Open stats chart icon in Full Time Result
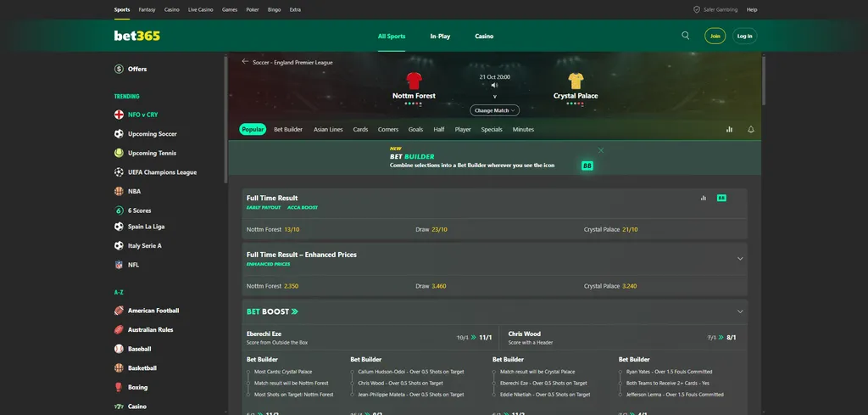 [x=703, y=198]
